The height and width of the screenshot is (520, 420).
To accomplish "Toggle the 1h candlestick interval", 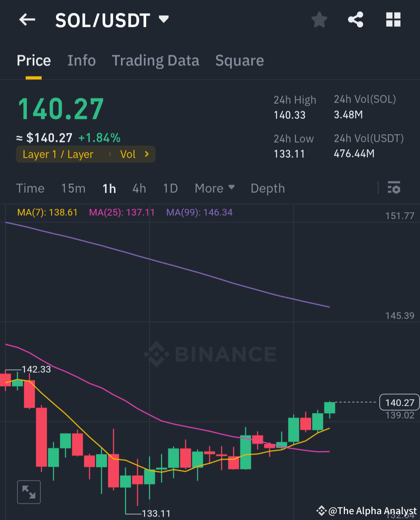I will pos(109,188).
